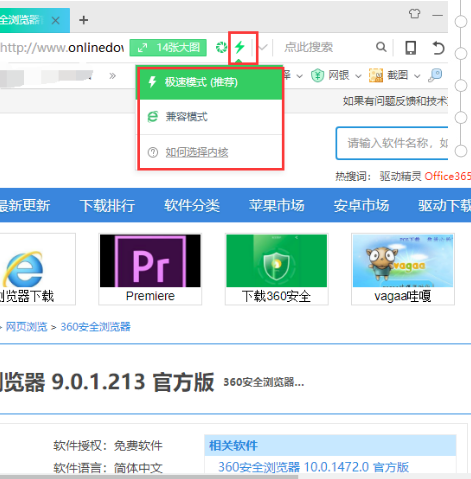This screenshot has height=479, width=471.
Task: Toggle the lightning kernel mode icon
Action: point(240,47)
